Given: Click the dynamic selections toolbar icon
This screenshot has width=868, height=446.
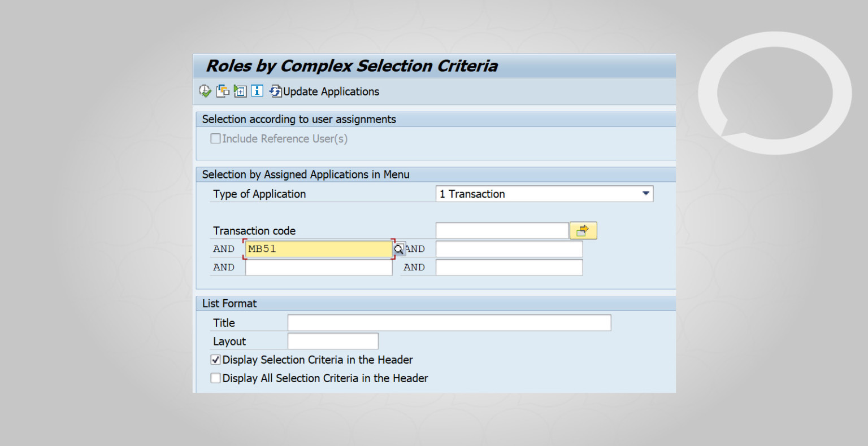Looking at the screenshot, I should [x=240, y=91].
